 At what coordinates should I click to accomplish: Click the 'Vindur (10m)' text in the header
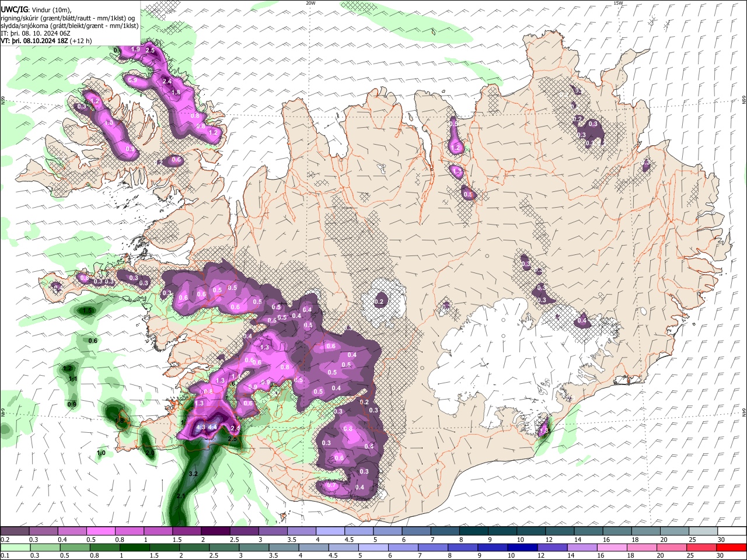click(x=51, y=9)
